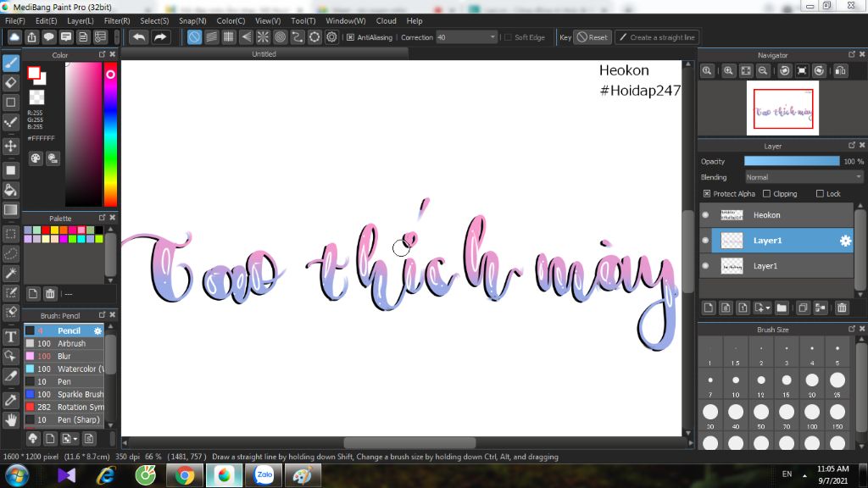The width and height of the screenshot is (868, 488).
Task: Enable the Clipping checkbox
Action: coord(767,194)
